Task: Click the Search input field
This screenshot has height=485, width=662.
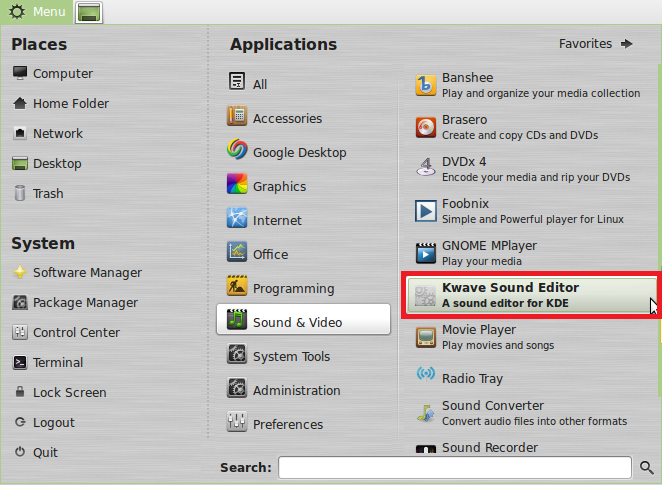Action: pos(455,467)
